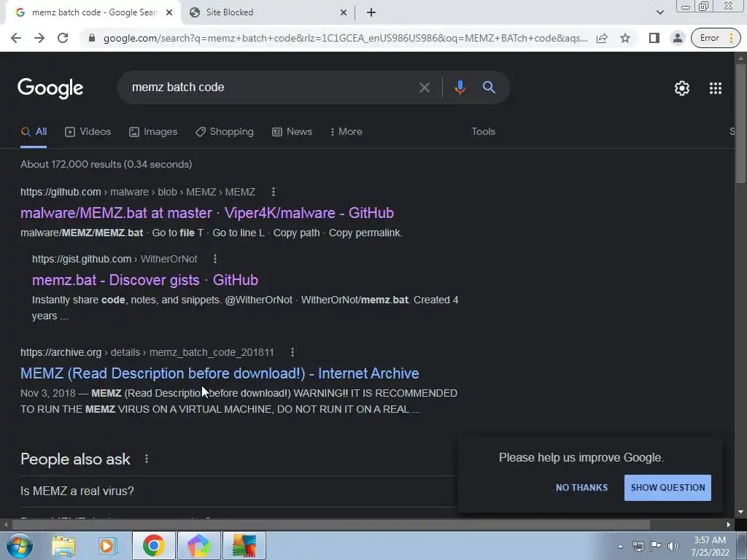Open the colorful pentagon app in taskbar
The width and height of the screenshot is (747, 560).
[x=198, y=545]
